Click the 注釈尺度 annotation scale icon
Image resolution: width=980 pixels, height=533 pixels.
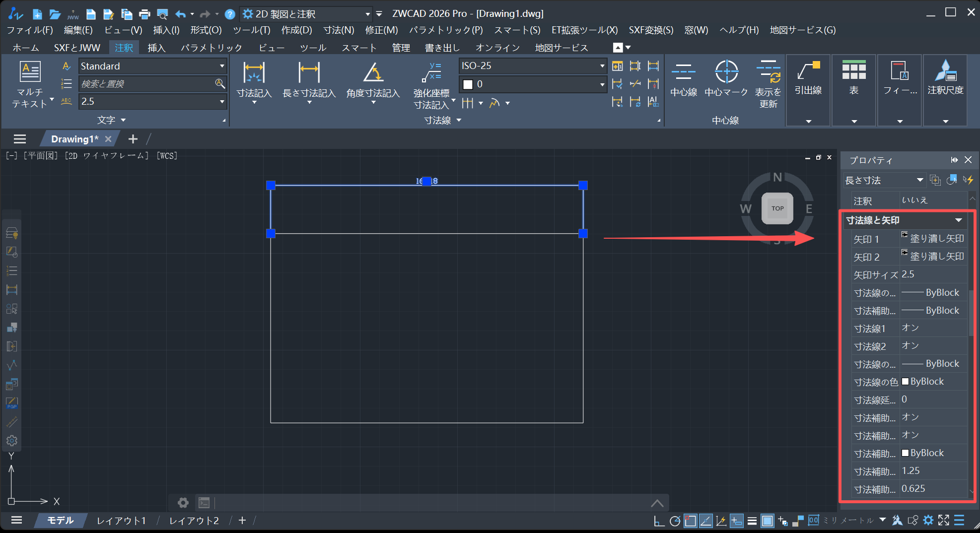pos(945,71)
